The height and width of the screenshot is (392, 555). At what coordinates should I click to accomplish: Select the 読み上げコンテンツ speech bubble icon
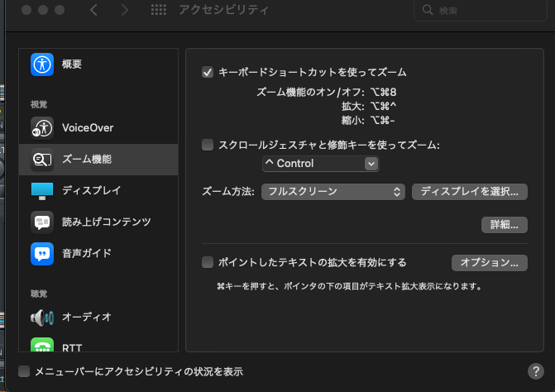point(42,222)
